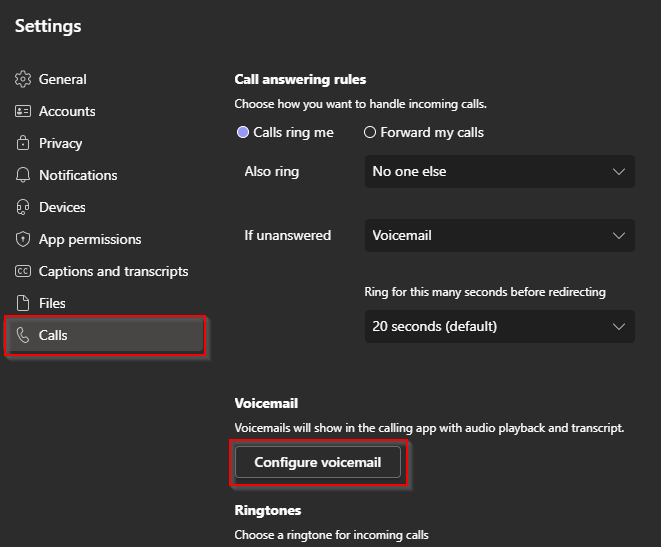Image resolution: width=661 pixels, height=547 pixels.
Task: Click chevron of ring seconds dropdown
Action: [618, 327]
